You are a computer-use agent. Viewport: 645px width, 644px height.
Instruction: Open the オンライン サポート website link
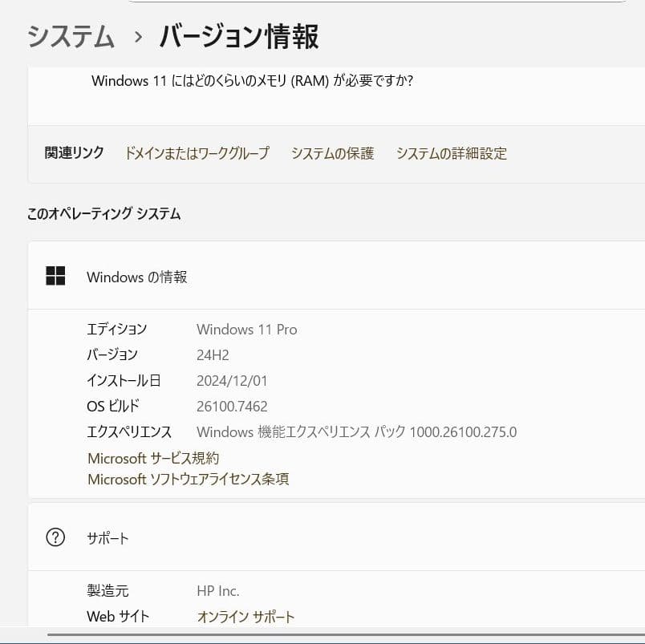point(245,616)
